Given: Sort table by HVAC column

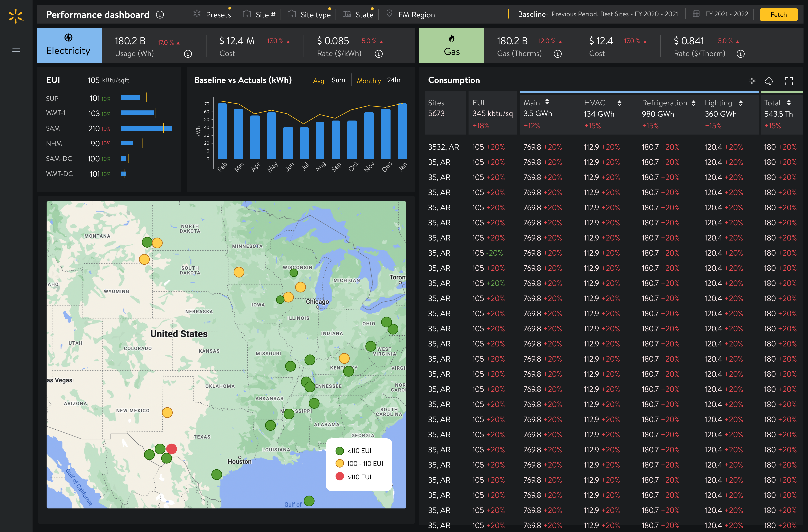Looking at the screenshot, I should click(619, 103).
